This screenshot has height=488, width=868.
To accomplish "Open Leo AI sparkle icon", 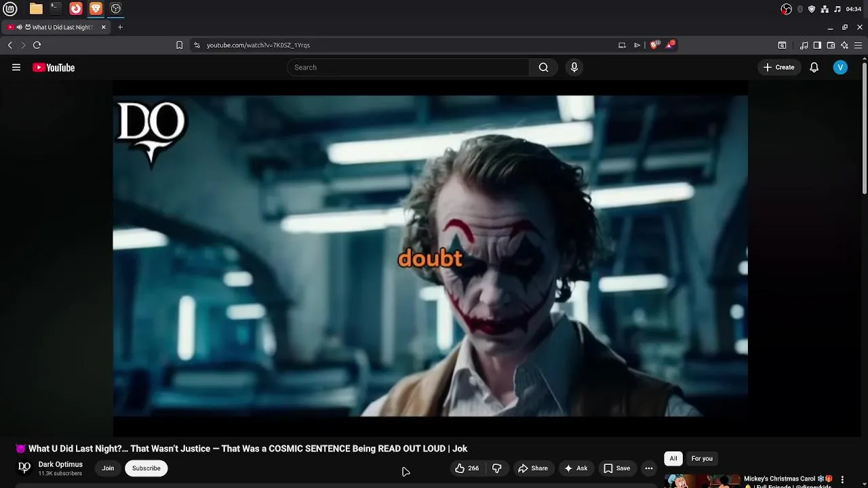I will tap(844, 45).
